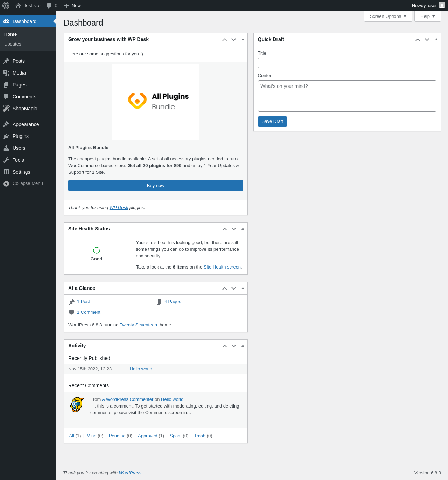The height and width of the screenshot is (480, 448).
Task: Click the Buy now button
Action: click(x=156, y=186)
